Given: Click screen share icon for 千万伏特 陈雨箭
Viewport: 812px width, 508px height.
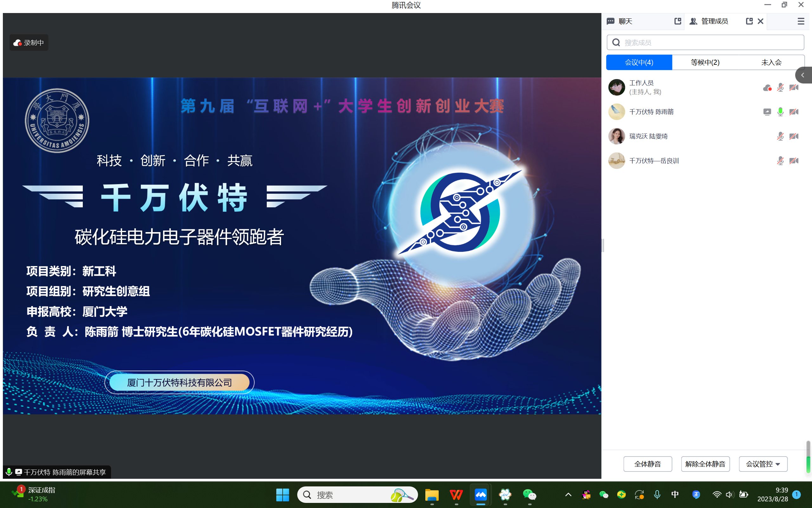Looking at the screenshot, I should pos(767,112).
